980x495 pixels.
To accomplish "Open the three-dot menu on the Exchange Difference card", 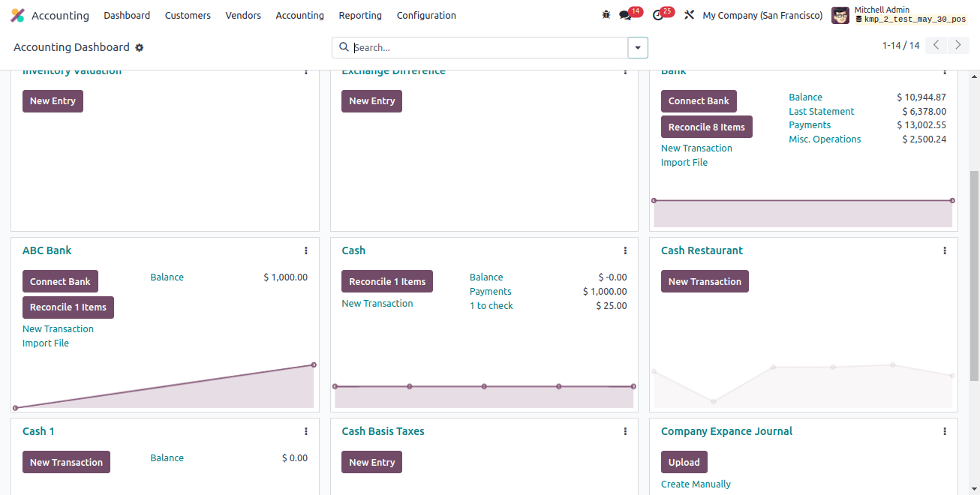I will pyautogui.click(x=625, y=72).
